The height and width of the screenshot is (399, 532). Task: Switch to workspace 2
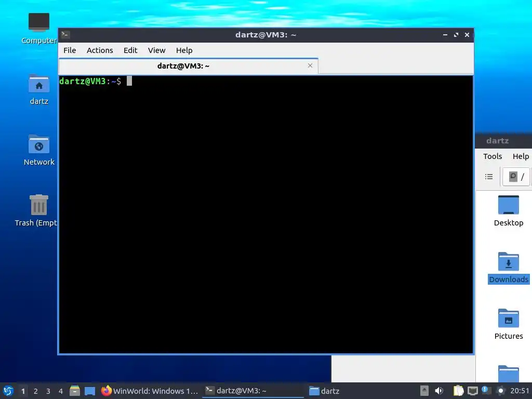tap(36, 391)
